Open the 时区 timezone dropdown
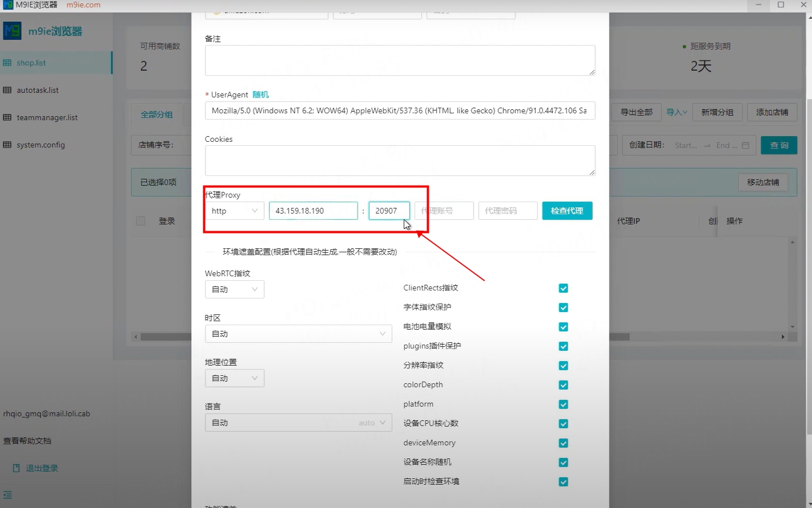The height and width of the screenshot is (508, 812). [298, 334]
